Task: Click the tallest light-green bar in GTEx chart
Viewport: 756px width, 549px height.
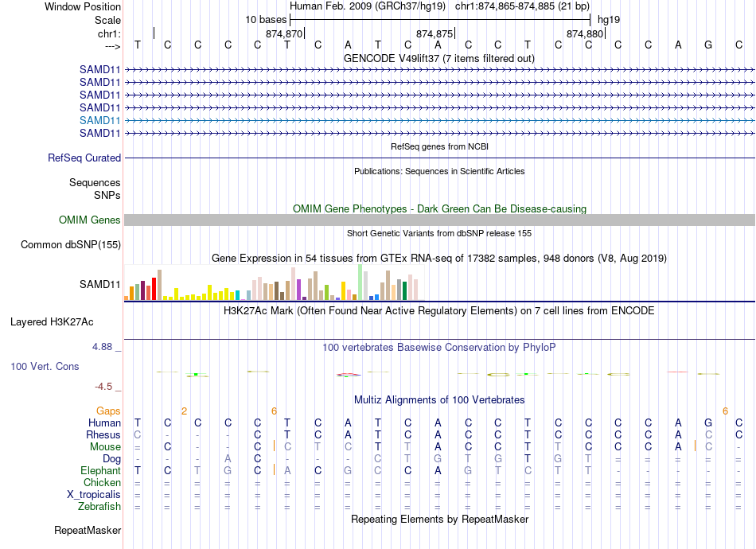Action: (x=360, y=282)
